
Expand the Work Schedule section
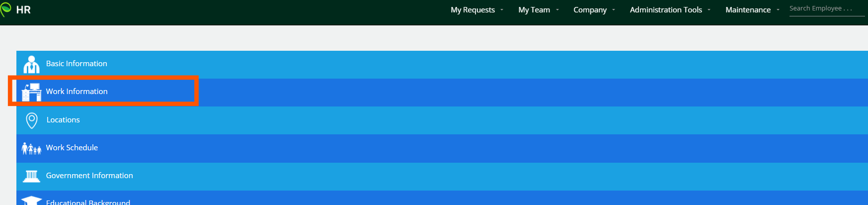pyautogui.click(x=72, y=148)
